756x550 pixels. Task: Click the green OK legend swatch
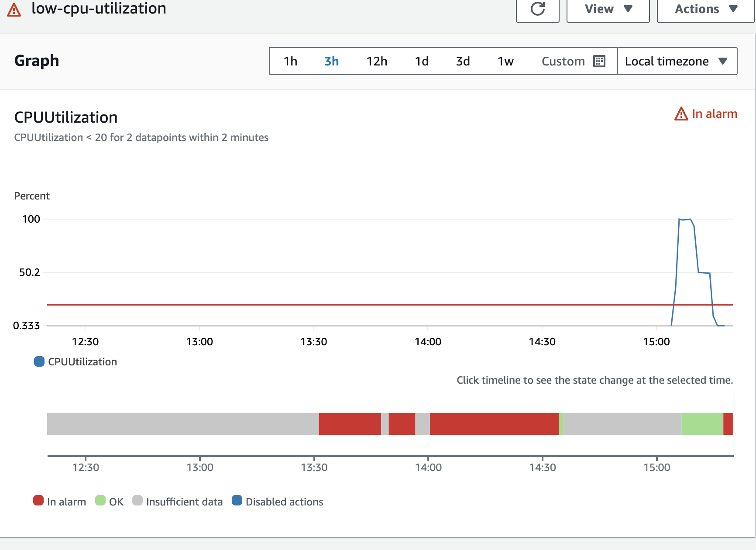pos(100,501)
